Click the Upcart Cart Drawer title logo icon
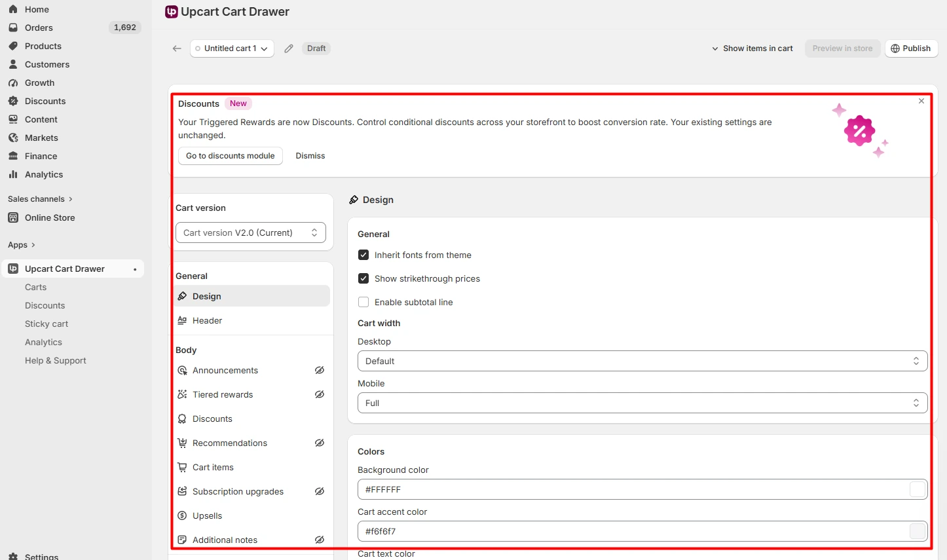The height and width of the screenshot is (560, 947). 172,12
